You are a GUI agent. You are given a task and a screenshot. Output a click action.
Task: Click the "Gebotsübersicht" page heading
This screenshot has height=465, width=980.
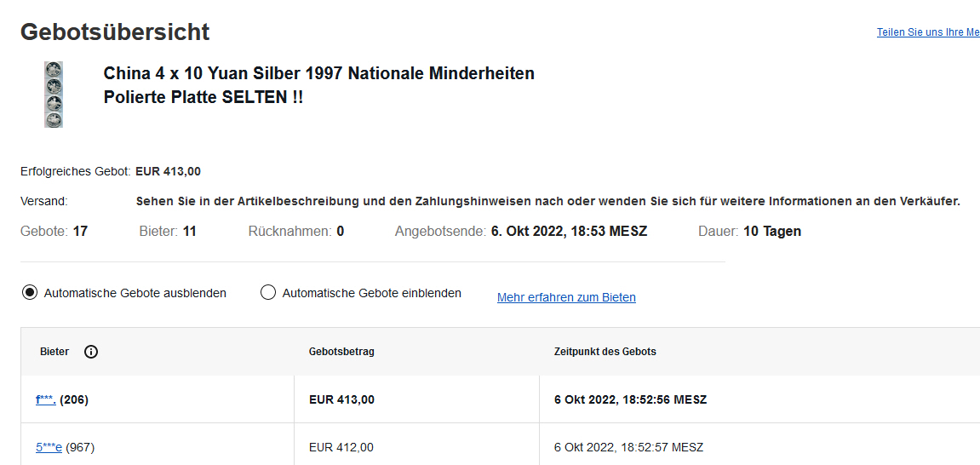[x=115, y=32]
